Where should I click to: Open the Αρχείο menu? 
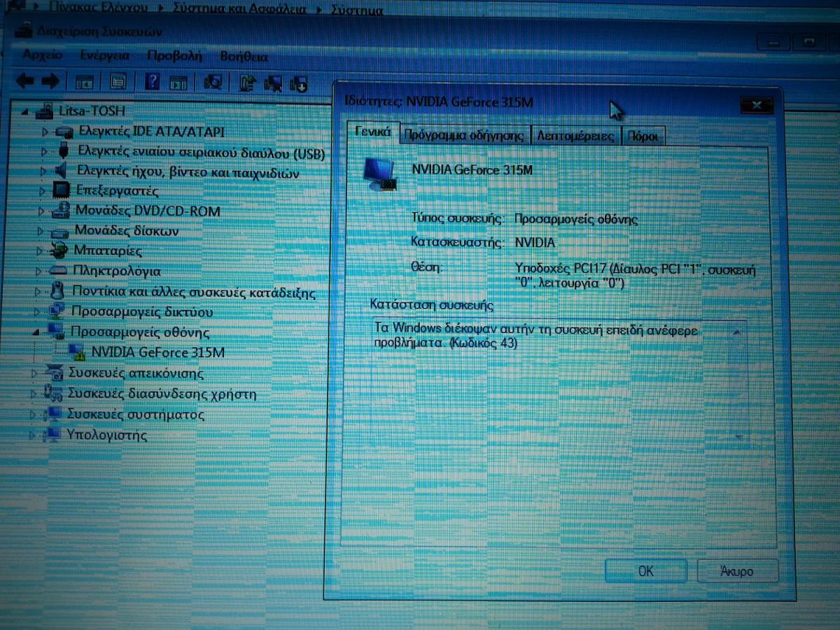point(42,55)
